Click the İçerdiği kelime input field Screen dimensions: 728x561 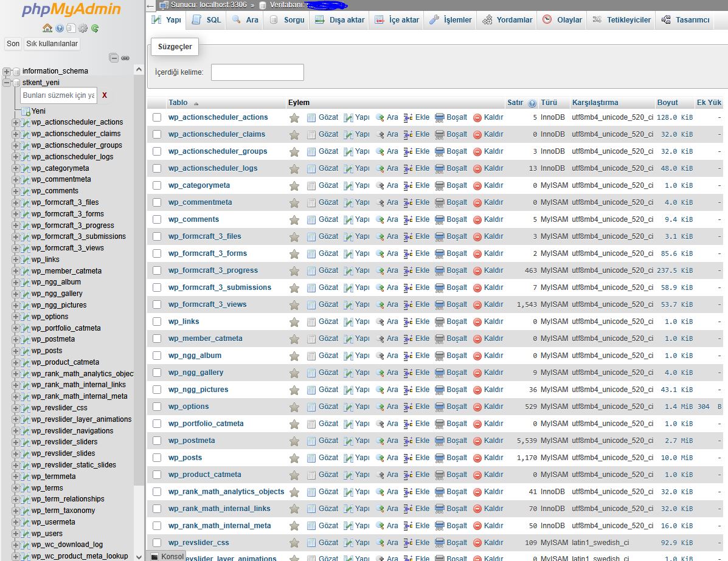pos(257,72)
